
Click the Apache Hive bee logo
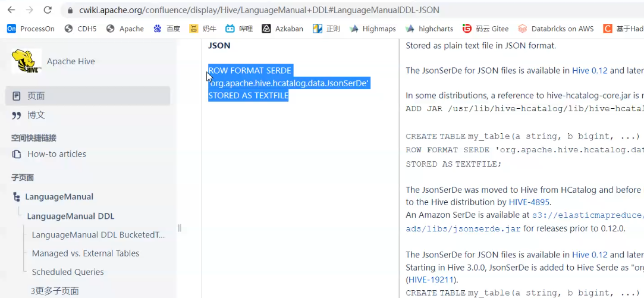pos(26,61)
